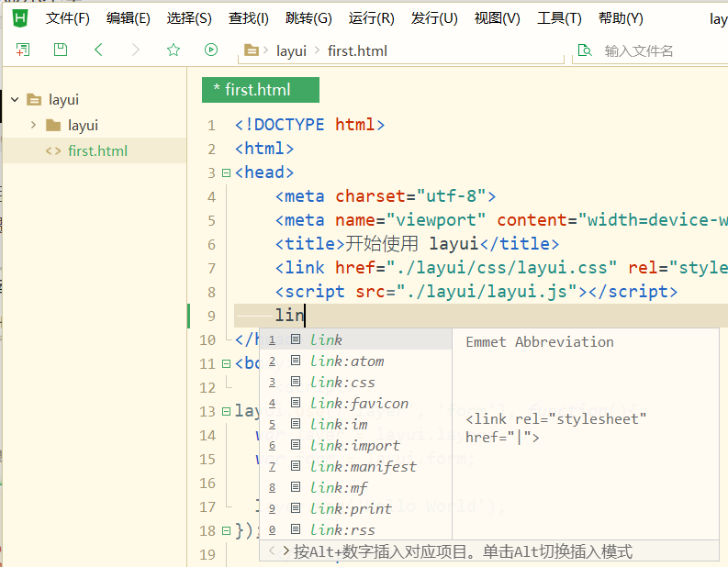This screenshot has width=728, height=567.
Task: Choose the link:print suggestion
Action: point(355,508)
